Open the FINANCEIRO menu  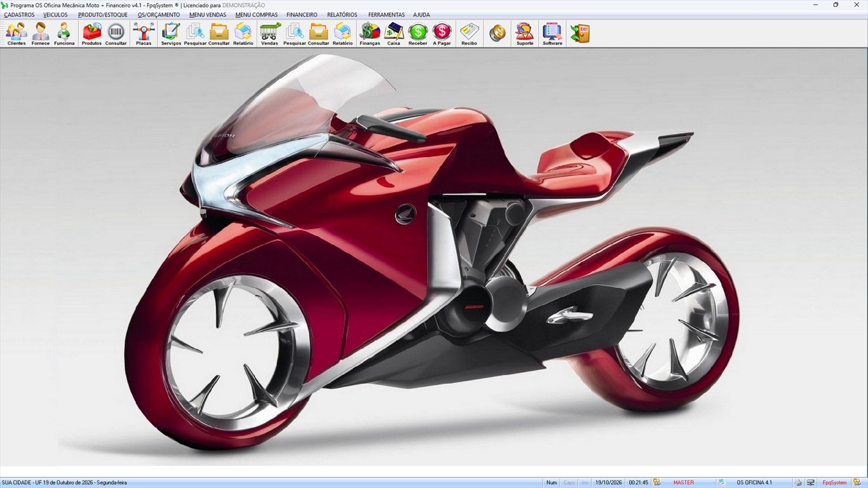pos(302,15)
